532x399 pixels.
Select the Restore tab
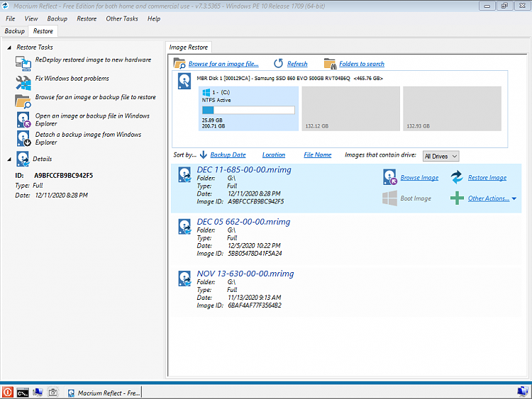click(43, 31)
